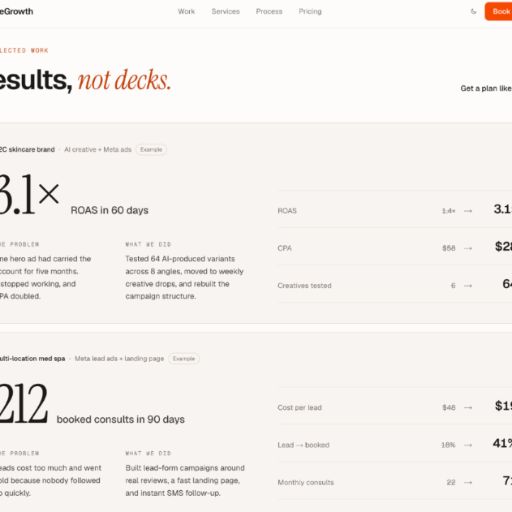Go to the Process section
The width and height of the screenshot is (512, 512).
click(269, 11)
